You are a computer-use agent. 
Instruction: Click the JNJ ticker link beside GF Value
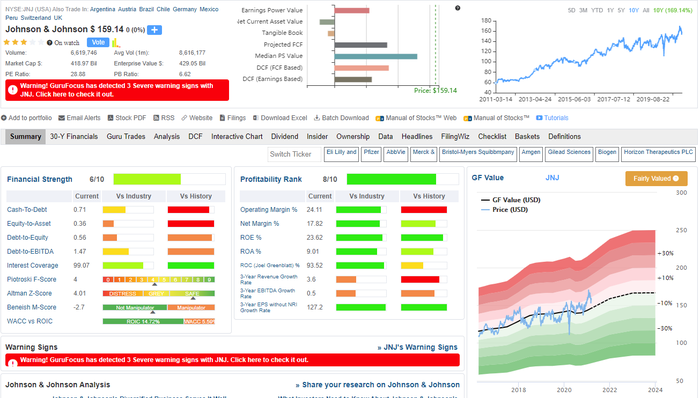point(552,178)
